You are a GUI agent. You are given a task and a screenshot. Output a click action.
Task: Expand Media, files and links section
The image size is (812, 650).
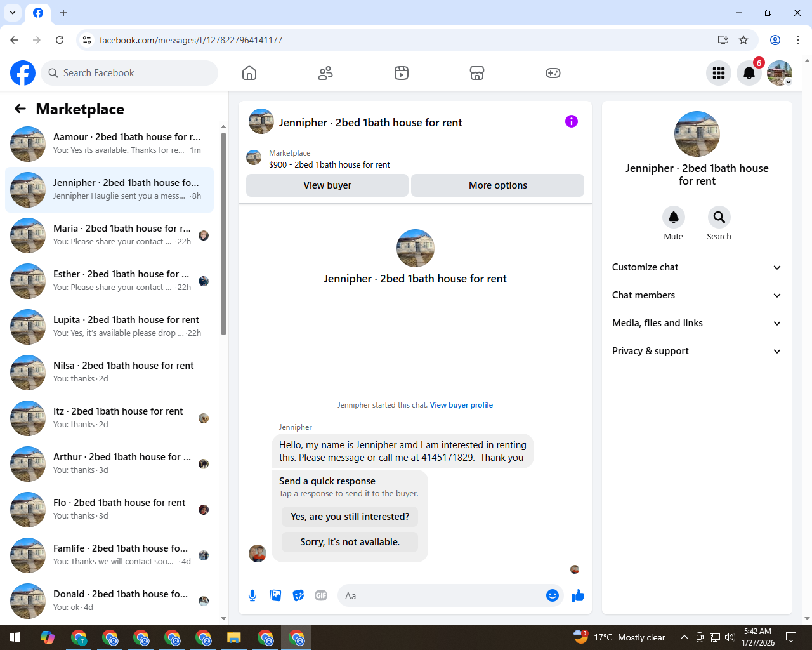(x=697, y=323)
